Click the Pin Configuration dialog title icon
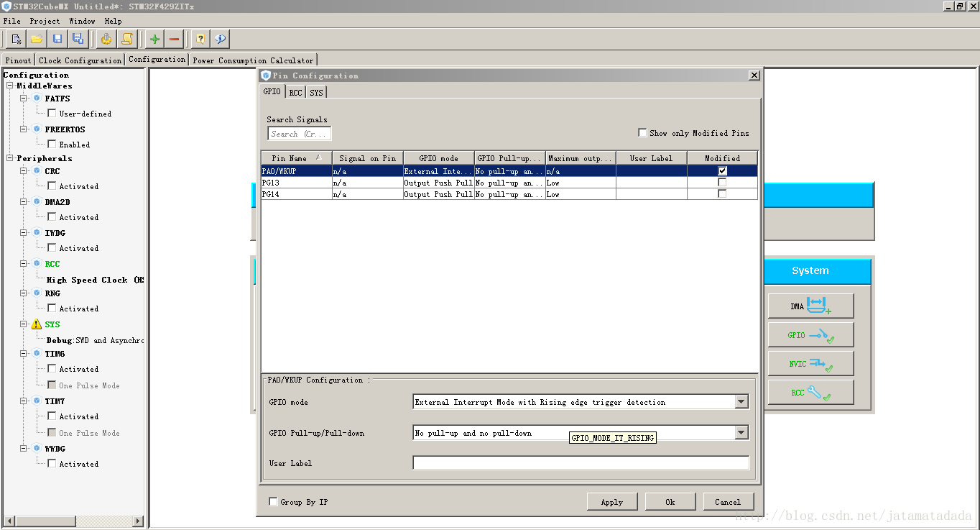The width and height of the screenshot is (980, 530). 266,75
